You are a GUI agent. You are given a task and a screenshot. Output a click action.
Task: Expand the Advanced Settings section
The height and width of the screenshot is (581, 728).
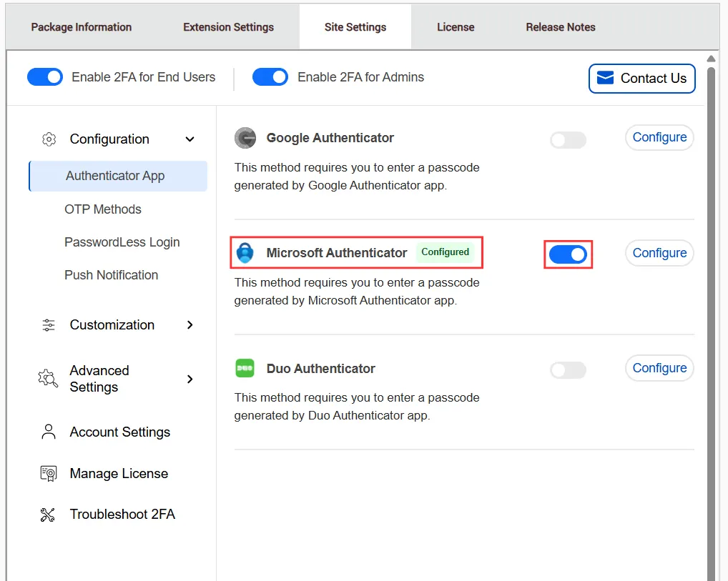(x=190, y=379)
